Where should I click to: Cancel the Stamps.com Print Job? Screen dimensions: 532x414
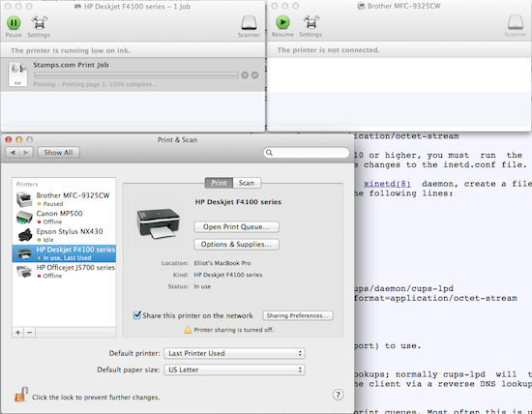tap(245, 75)
